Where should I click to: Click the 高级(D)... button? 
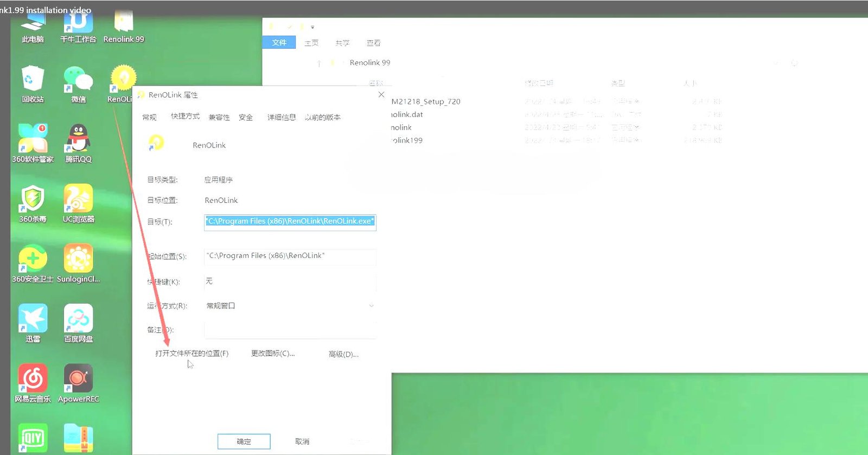pos(343,354)
